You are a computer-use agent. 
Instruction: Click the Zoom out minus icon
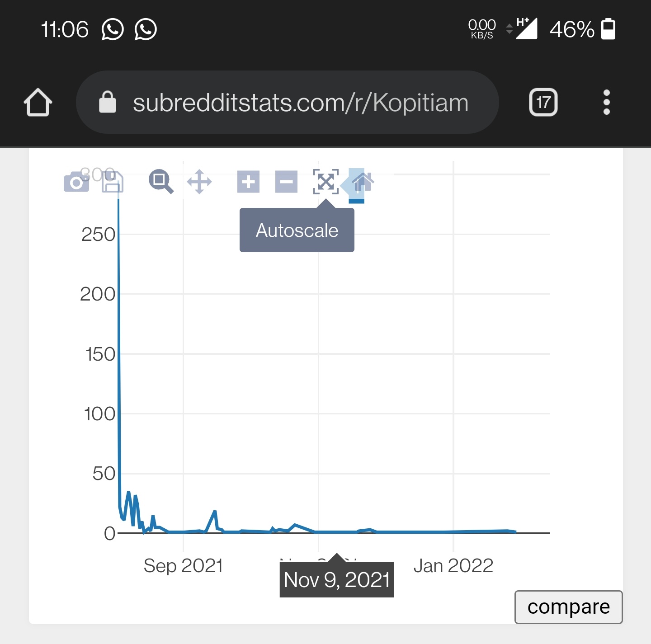click(286, 182)
